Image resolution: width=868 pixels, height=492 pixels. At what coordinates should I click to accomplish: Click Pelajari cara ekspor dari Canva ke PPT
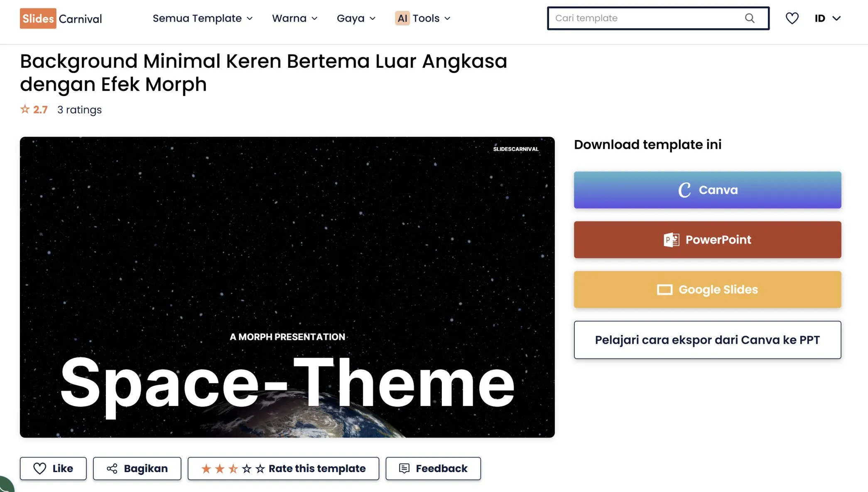[x=707, y=340]
